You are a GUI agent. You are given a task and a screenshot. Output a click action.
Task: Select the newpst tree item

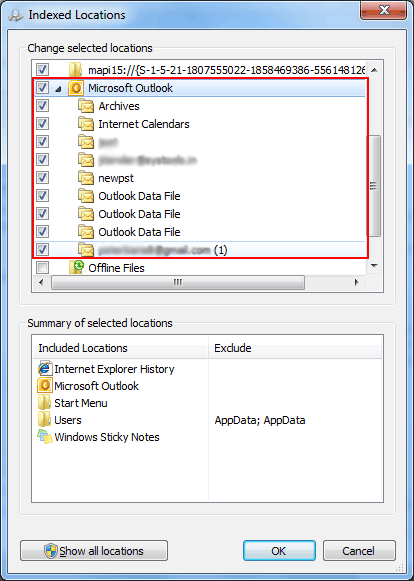tap(116, 178)
